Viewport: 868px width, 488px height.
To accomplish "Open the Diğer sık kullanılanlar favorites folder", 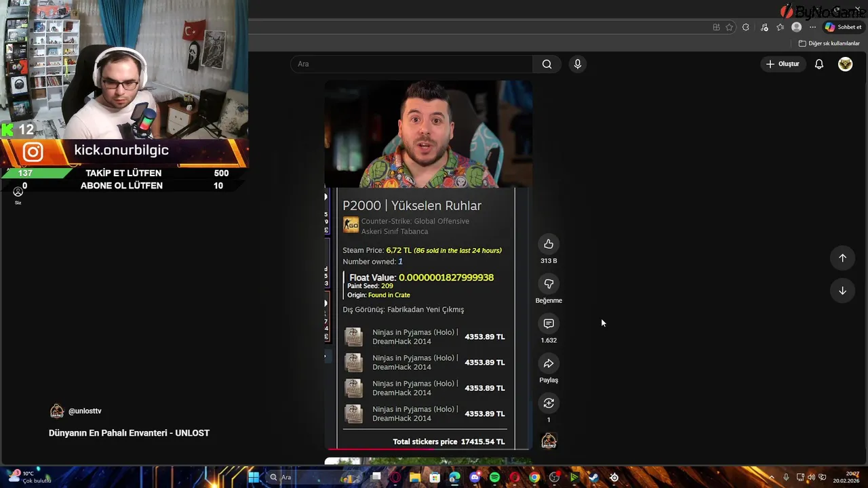I will (829, 43).
